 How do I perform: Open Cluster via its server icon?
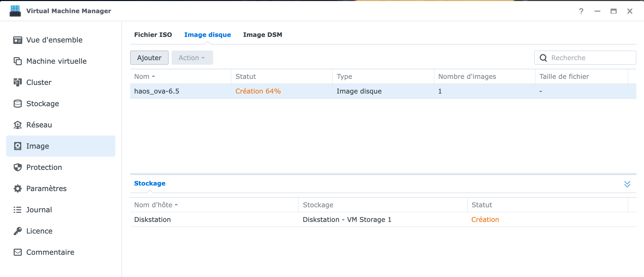coord(17,82)
